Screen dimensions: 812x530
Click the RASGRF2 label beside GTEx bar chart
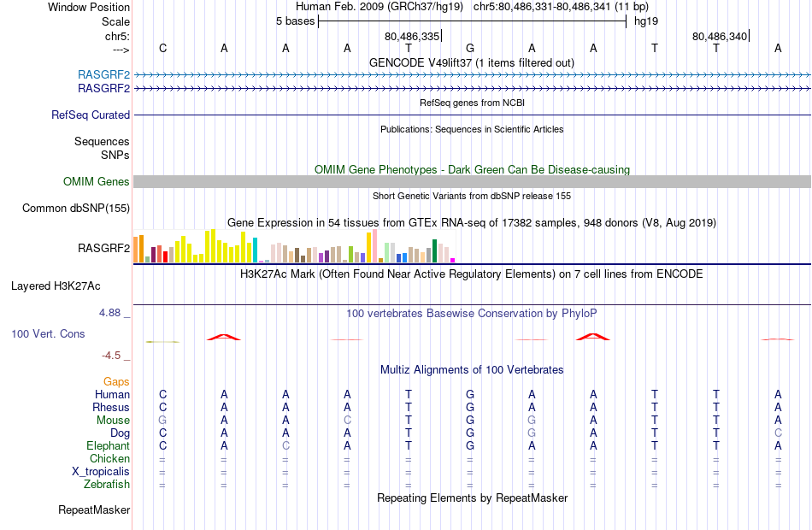click(x=103, y=248)
